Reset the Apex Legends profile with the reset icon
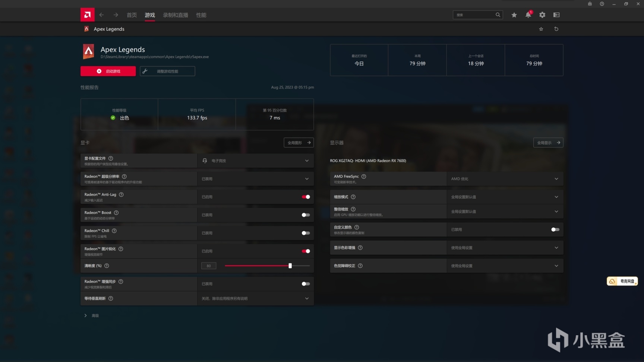This screenshot has width=644, height=362. click(x=556, y=29)
